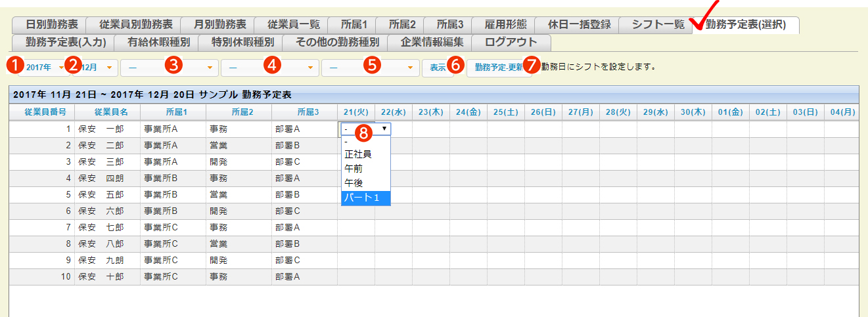
Task: Open the 有給休暇種別 tab
Action: [x=158, y=43]
